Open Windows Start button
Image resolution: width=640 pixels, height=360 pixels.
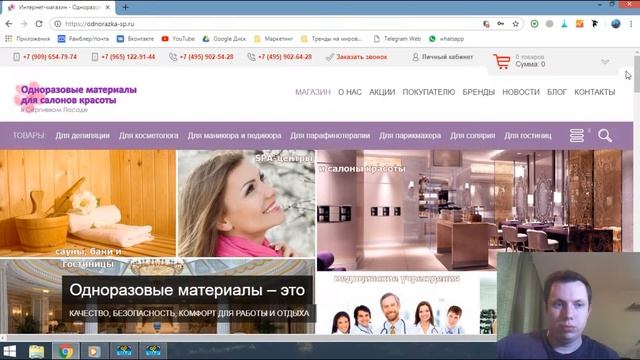pyautogui.click(x=10, y=351)
